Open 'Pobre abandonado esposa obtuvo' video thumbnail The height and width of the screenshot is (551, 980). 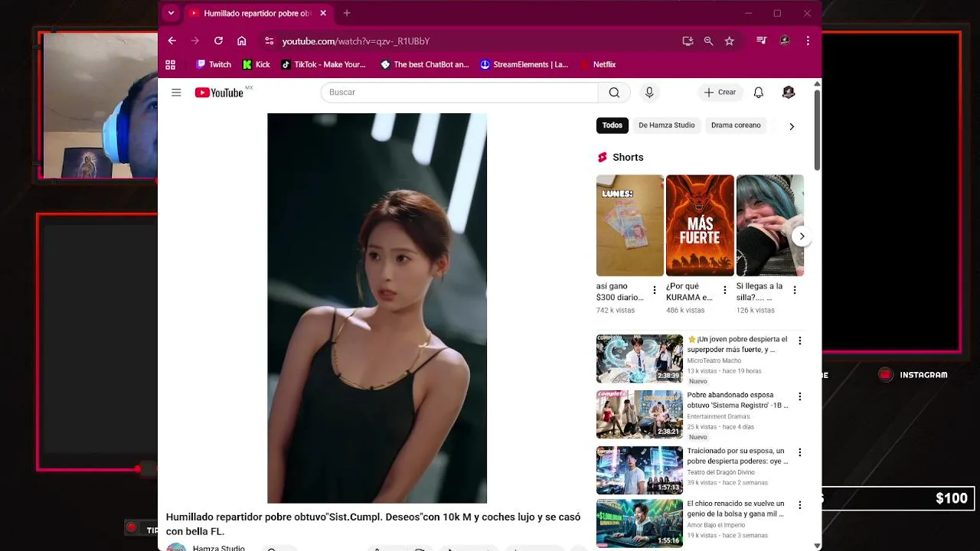click(x=639, y=415)
